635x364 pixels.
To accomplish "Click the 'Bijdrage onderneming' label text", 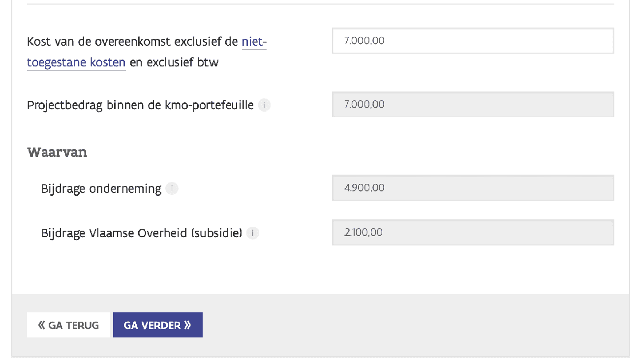I will 101,189.
